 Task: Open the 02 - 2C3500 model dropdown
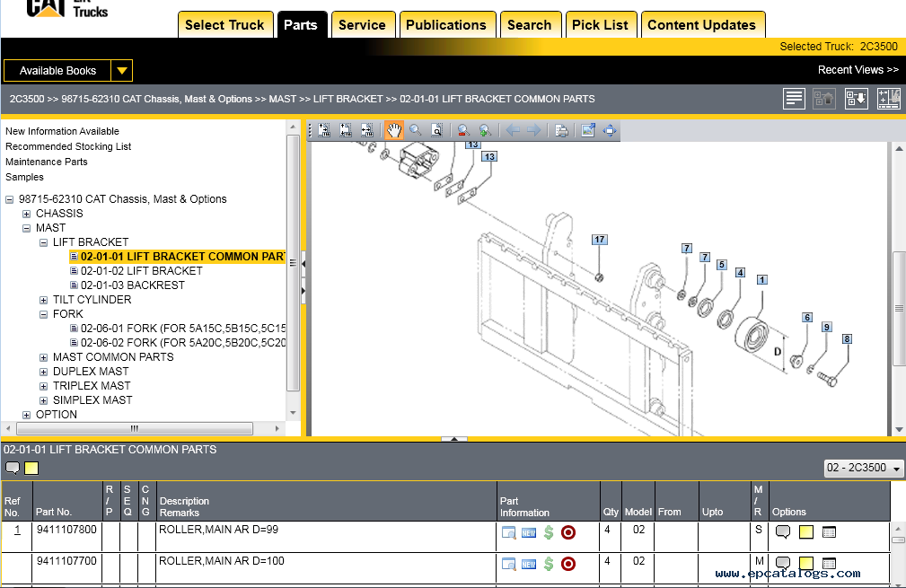point(864,468)
